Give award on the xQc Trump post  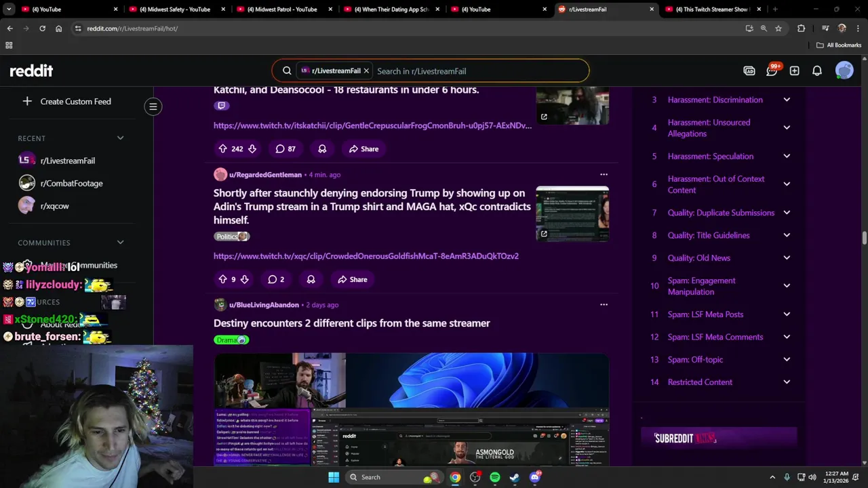311,279
